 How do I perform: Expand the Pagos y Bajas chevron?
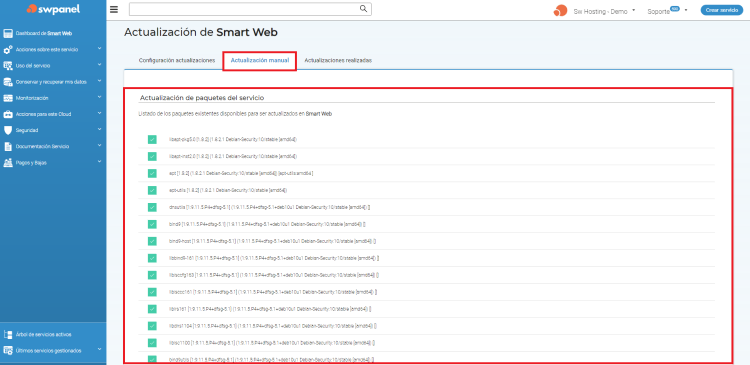(99, 162)
